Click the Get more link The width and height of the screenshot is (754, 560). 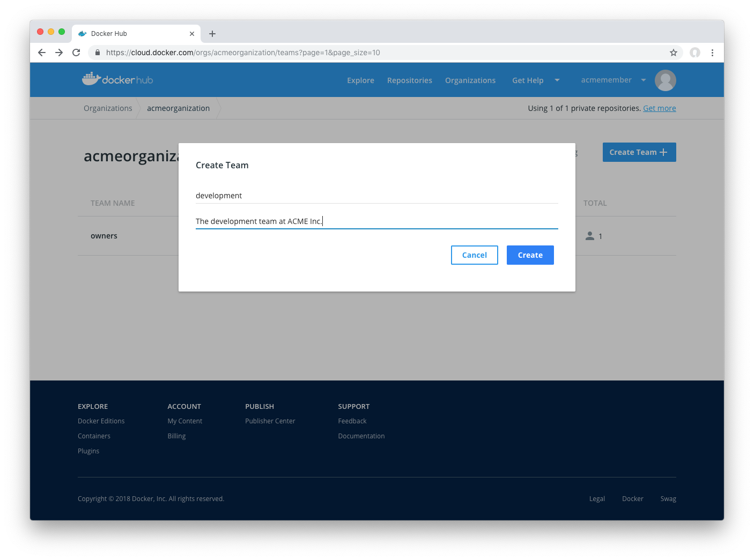[x=660, y=108]
